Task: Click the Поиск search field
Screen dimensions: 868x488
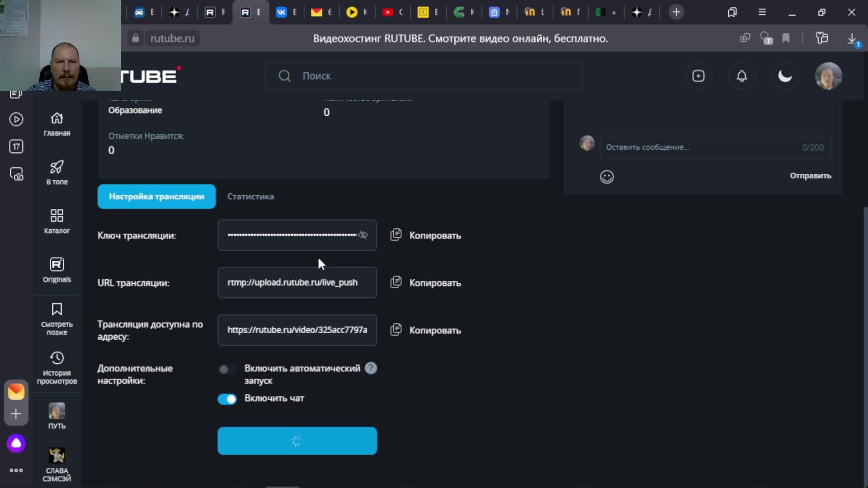Action: (423, 76)
